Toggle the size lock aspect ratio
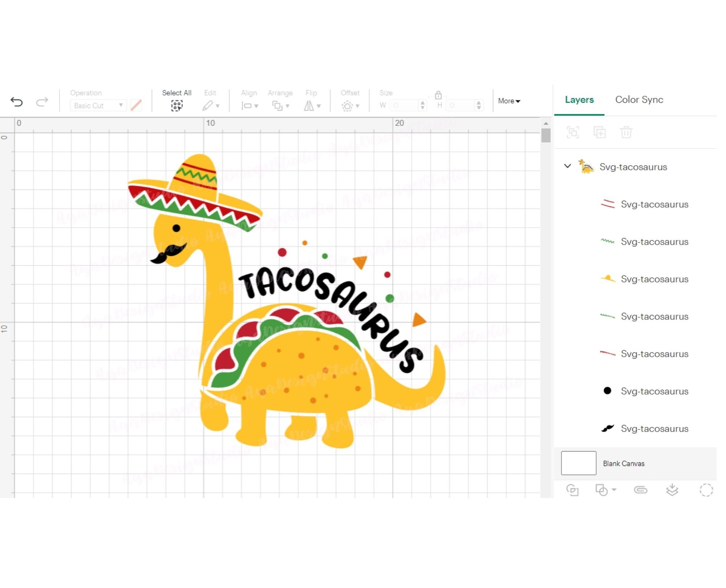This screenshot has height=588, width=726. click(438, 96)
